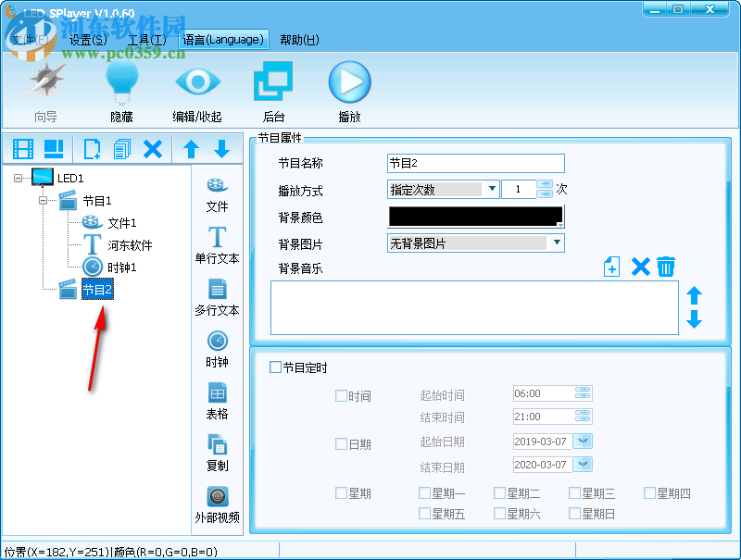Enable the 节目定时 scheduling checkbox

(275, 367)
